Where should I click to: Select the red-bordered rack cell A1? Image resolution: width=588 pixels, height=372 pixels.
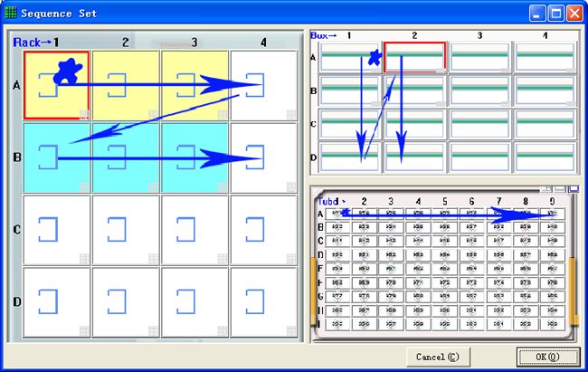pyautogui.click(x=56, y=85)
